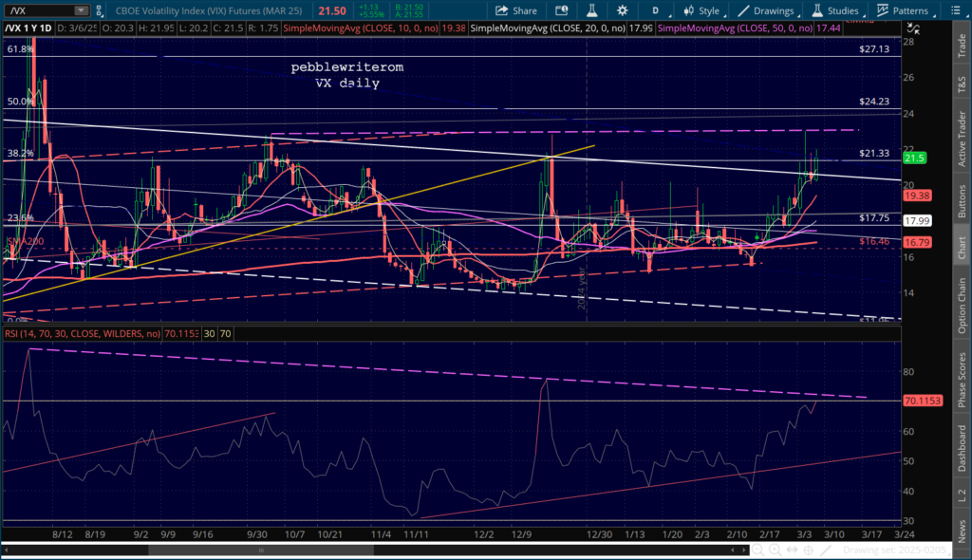This screenshot has height=560, width=972.
Task: Open the symbol linking icon beside /VX
Action: pos(101,10)
